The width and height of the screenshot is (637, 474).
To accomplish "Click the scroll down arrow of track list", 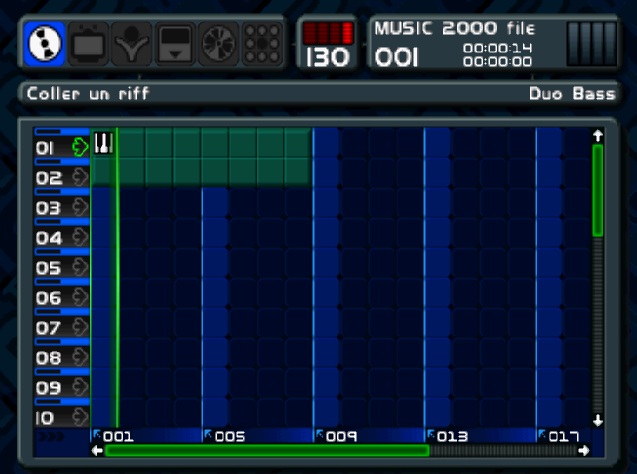I will tap(598, 420).
